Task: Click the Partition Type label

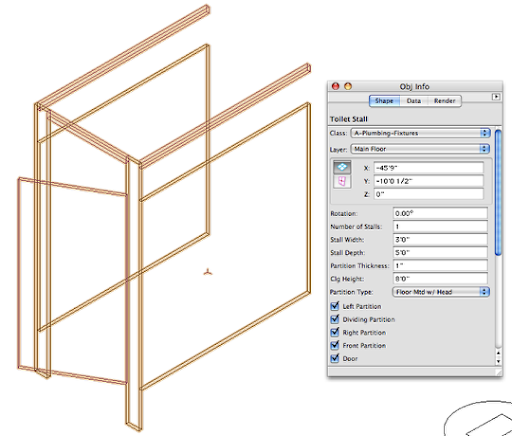Action: coord(351,292)
